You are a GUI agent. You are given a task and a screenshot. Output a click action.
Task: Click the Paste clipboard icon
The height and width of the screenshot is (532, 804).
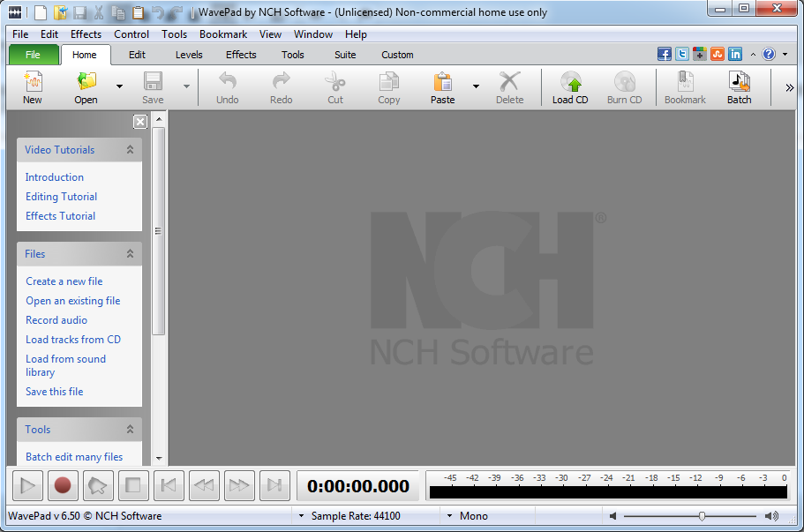tap(442, 83)
